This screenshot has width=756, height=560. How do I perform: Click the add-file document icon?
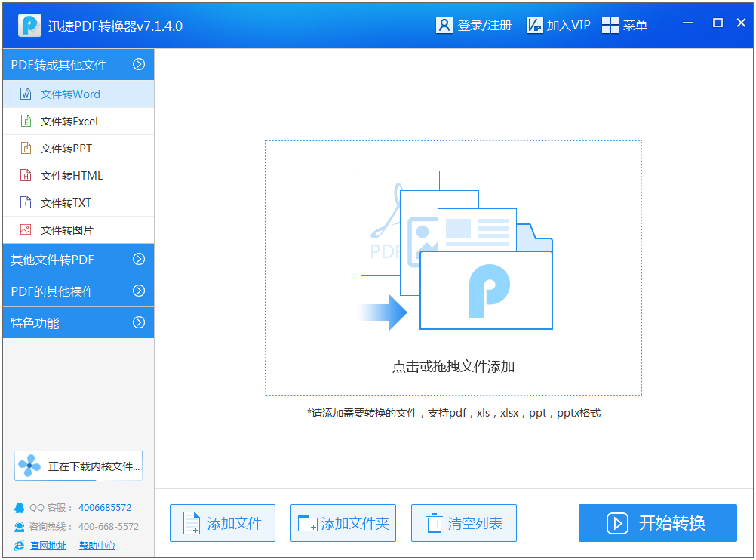(192, 523)
